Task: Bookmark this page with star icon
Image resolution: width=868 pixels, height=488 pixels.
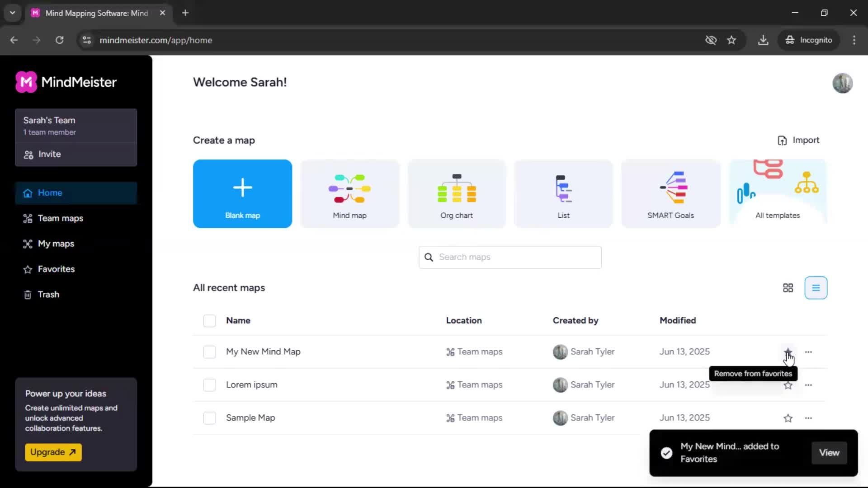Action: tap(731, 40)
